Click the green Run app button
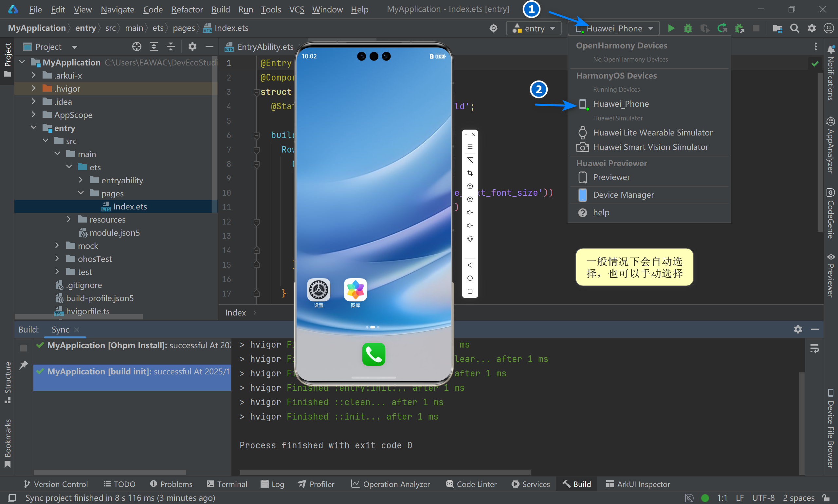The height and width of the screenshot is (504, 838). (671, 28)
